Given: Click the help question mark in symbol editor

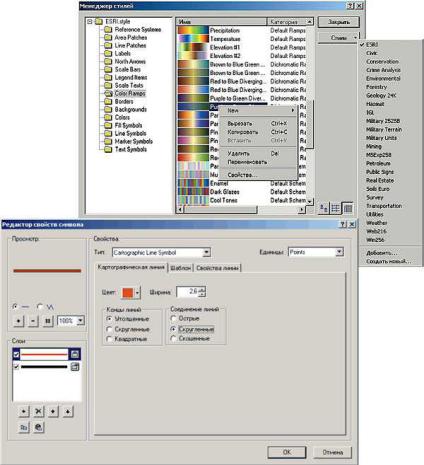Looking at the screenshot, I should click(342, 225).
